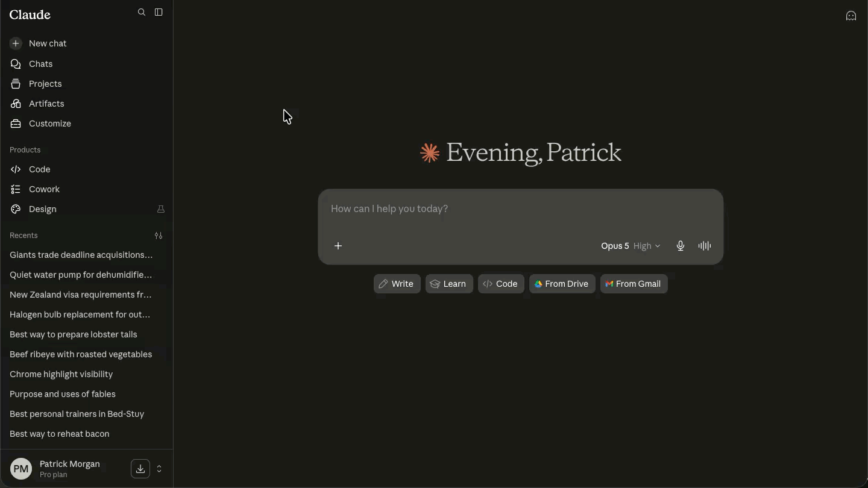Open the Customize page
Image resolution: width=868 pixels, height=488 pixels.
tap(87, 124)
